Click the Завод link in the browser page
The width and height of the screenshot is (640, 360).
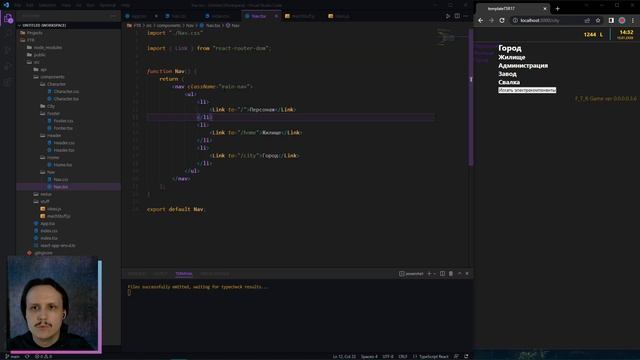click(x=507, y=74)
